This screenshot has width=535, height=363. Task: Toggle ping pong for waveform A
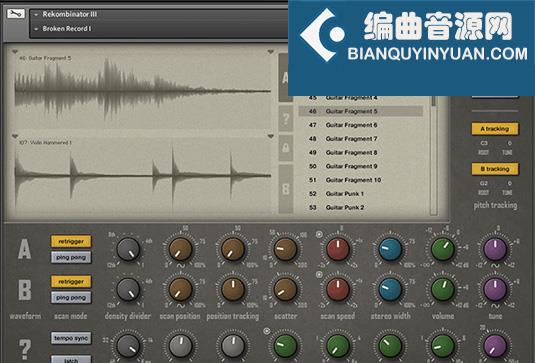click(x=71, y=257)
